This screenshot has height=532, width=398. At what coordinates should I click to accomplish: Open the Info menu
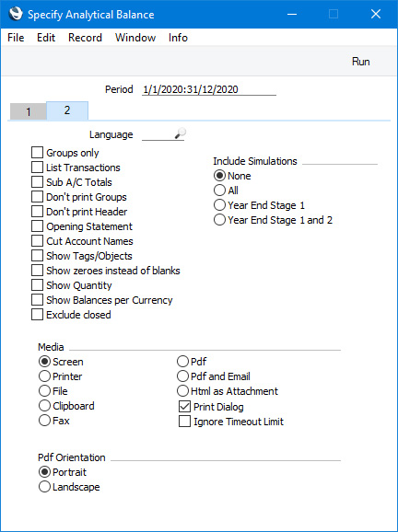click(178, 38)
